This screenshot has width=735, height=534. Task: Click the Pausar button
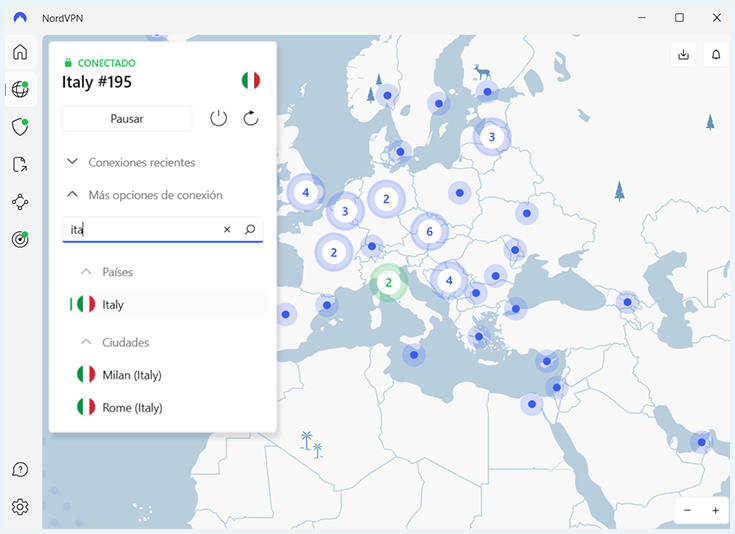click(127, 119)
